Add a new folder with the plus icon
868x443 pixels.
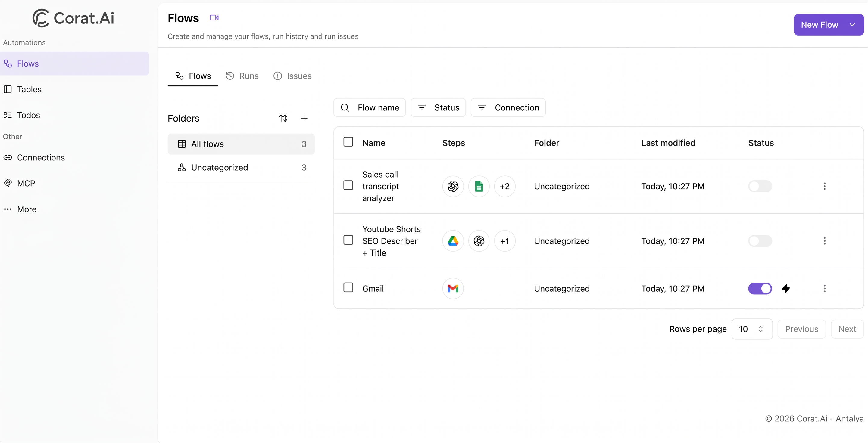point(304,118)
